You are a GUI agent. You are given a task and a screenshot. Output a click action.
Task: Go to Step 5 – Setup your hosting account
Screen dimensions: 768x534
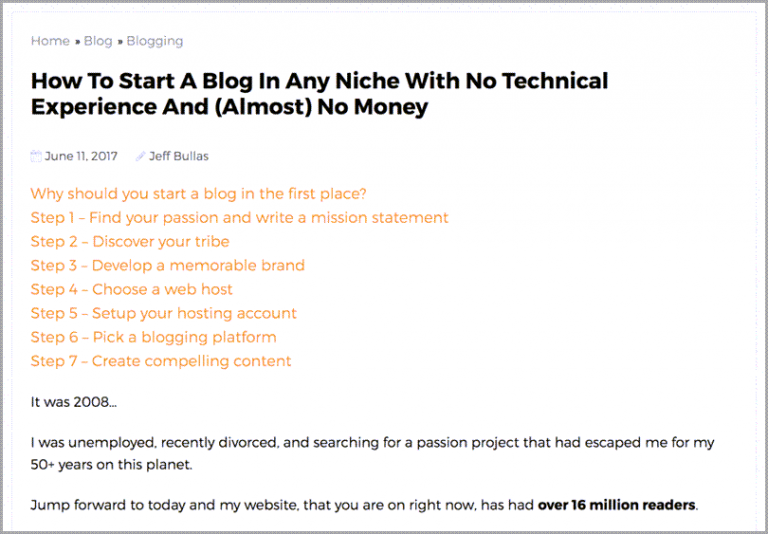pos(163,313)
